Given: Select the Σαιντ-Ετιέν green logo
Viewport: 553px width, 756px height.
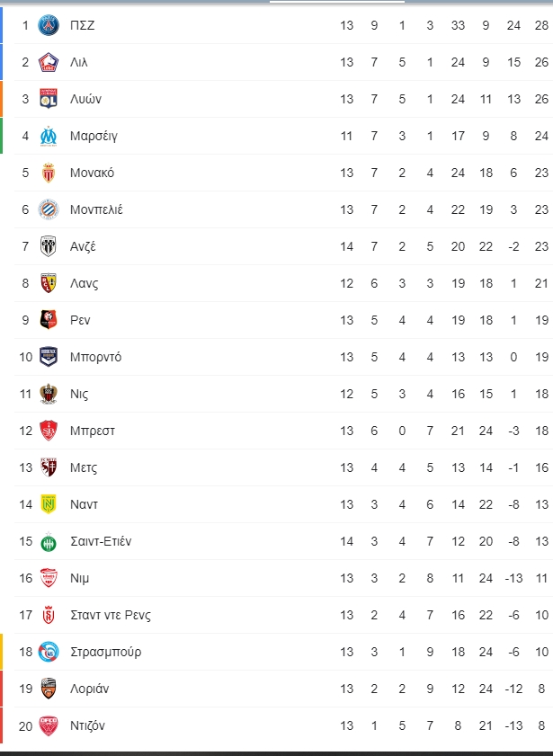Looking at the screenshot, I should [49, 541].
